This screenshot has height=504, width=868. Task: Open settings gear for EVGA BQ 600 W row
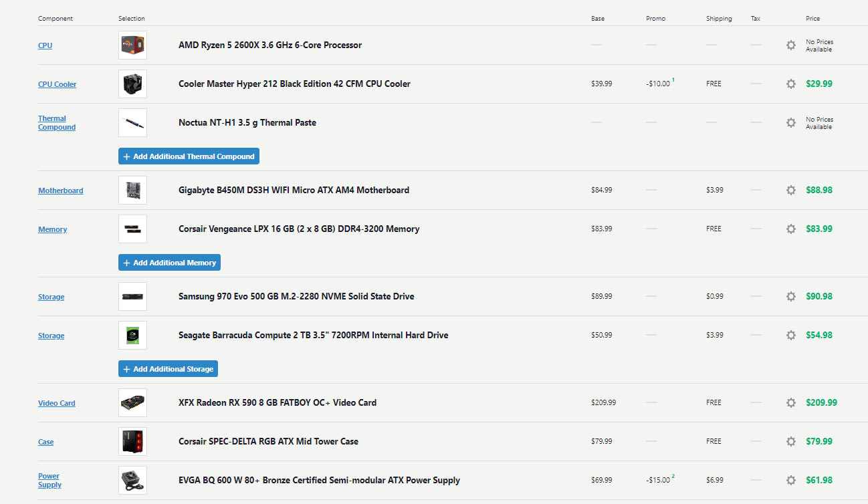pyautogui.click(x=791, y=481)
